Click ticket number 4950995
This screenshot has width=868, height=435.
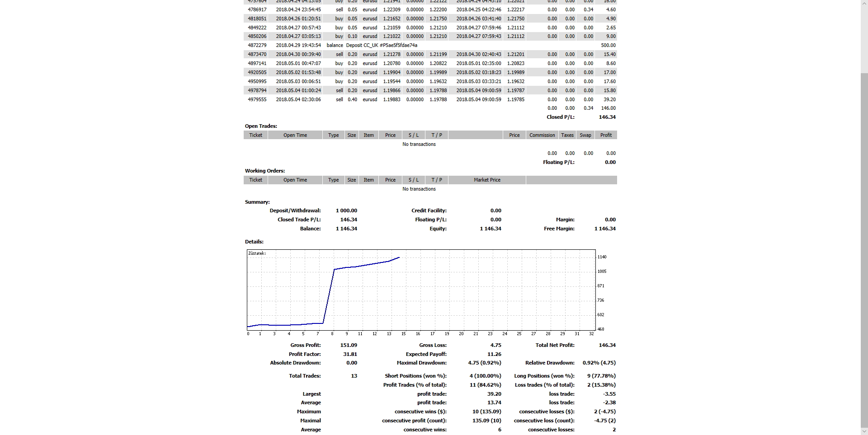pyautogui.click(x=257, y=81)
